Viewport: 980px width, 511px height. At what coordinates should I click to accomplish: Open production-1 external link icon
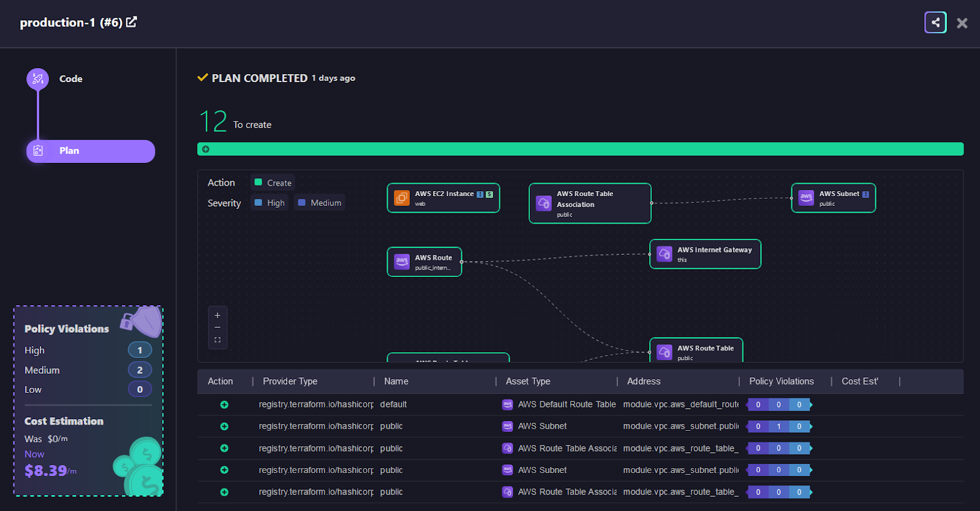[x=132, y=22]
